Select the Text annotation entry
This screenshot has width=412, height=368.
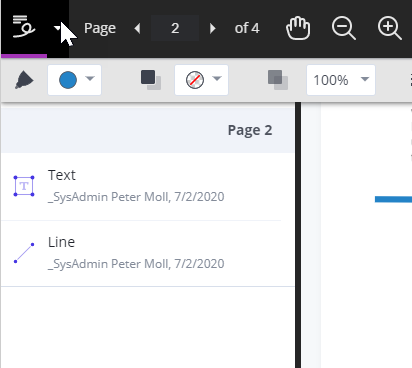(x=148, y=186)
